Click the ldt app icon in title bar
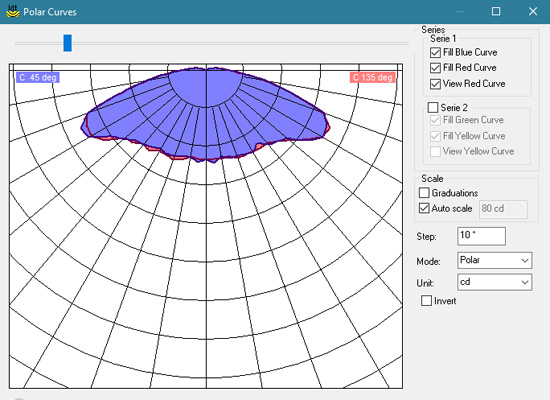This screenshot has width=550, height=400. point(13,11)
